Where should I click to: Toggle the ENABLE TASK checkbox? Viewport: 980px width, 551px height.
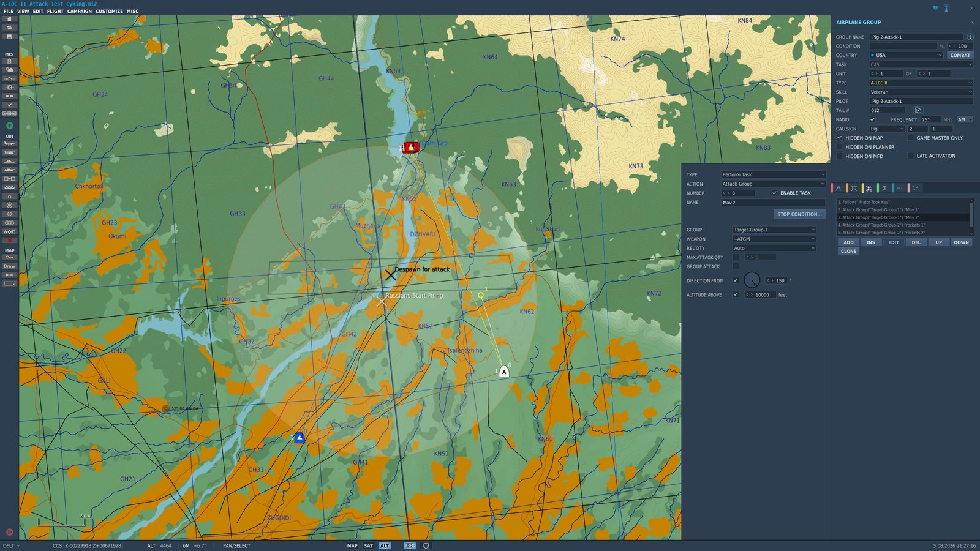tap(774, 193)
